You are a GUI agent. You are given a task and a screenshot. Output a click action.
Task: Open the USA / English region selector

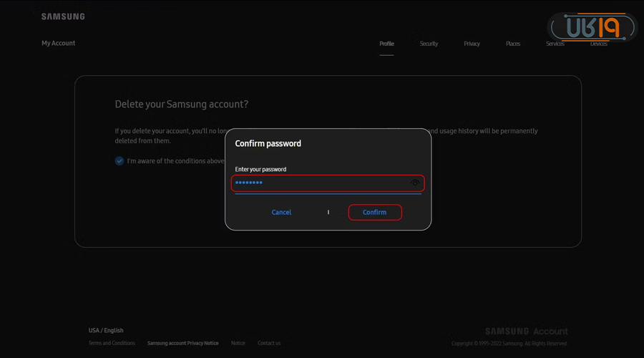[106, 330]
